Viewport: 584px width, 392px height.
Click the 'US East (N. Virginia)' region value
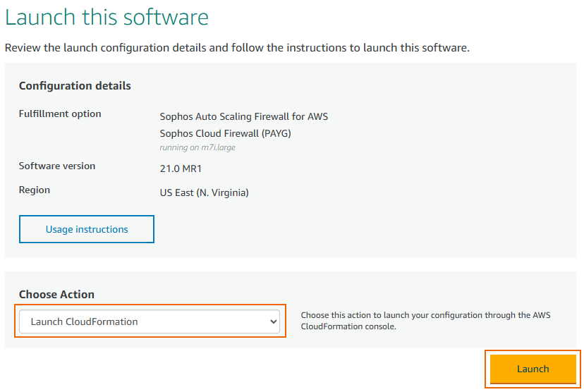click(x=204, y=192)
